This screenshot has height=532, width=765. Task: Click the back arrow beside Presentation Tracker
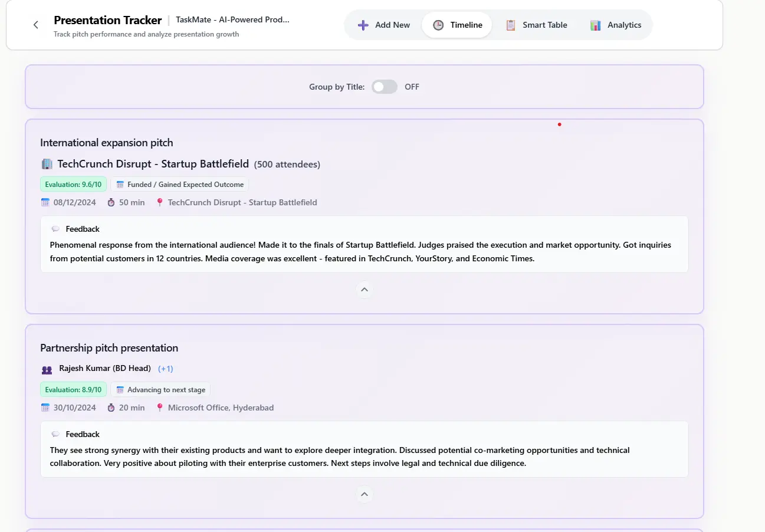(x=36, y=25)
